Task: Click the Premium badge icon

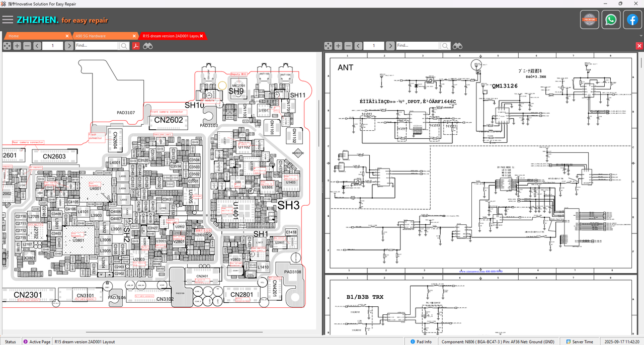Action: [x=589, y=20]
